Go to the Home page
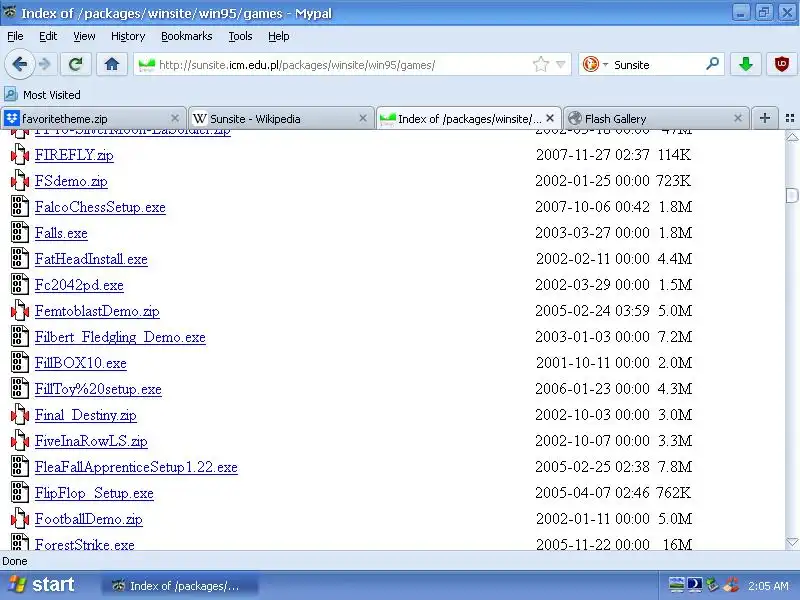The width and height of the screenshot is (800, 600). click(x=112, y=64)
